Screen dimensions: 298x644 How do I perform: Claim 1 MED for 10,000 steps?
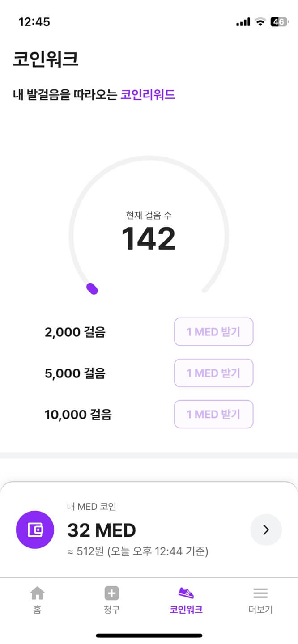point(213,414)
